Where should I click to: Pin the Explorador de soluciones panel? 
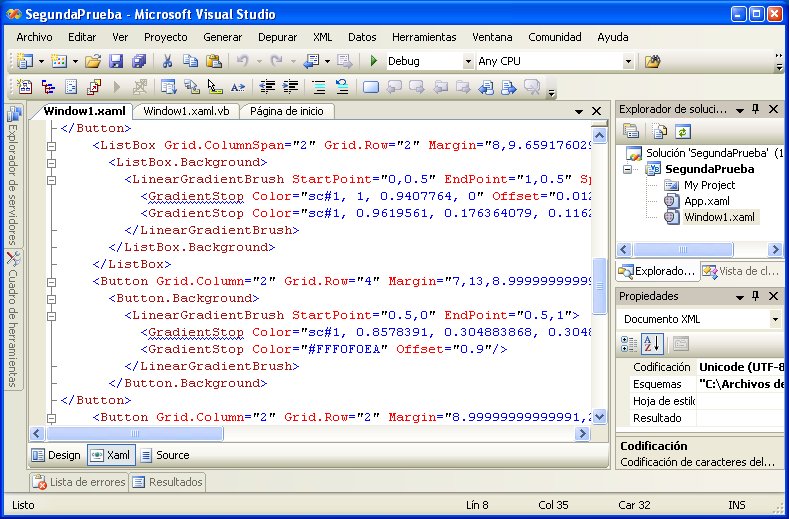756,109
